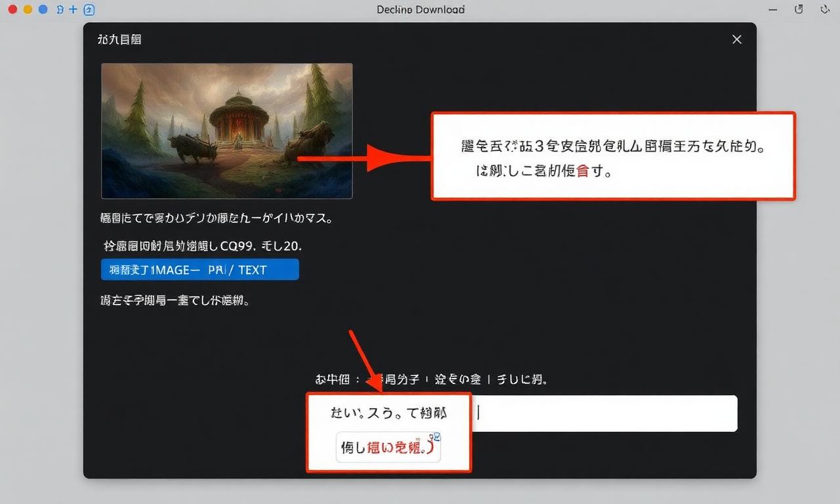
Task: Click the plus icon in the title bar
Action: 73,10
